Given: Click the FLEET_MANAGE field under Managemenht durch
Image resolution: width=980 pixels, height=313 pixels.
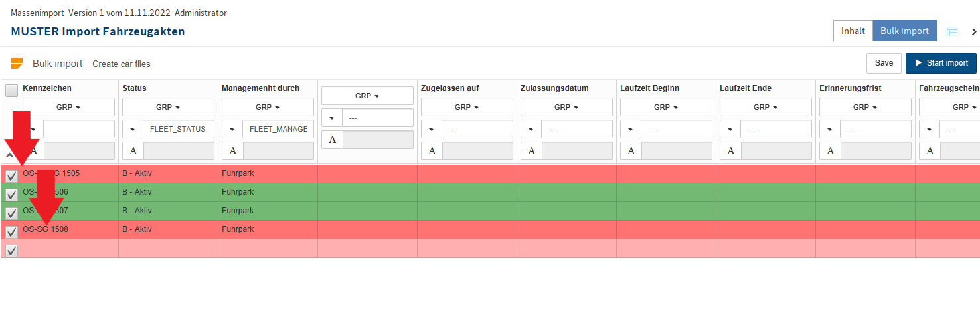Looking at the screenshot, I should point(278,129).
